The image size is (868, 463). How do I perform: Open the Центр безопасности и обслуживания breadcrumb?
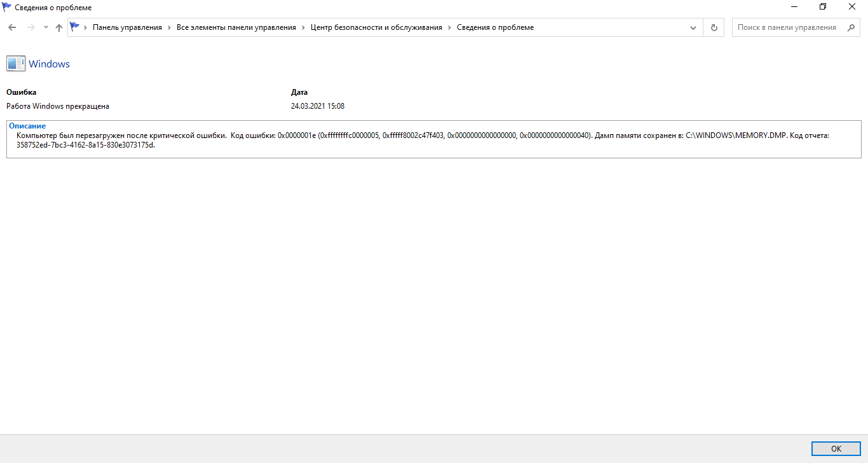click(376, 27)
